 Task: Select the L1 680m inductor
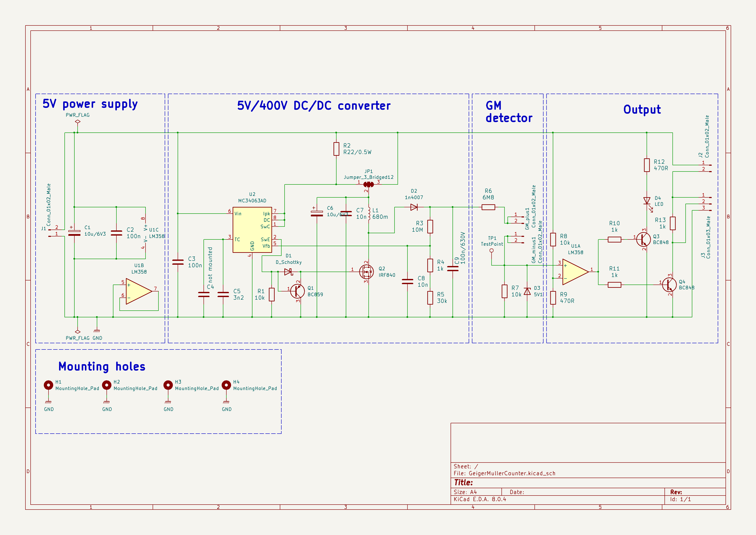[369, 214]
